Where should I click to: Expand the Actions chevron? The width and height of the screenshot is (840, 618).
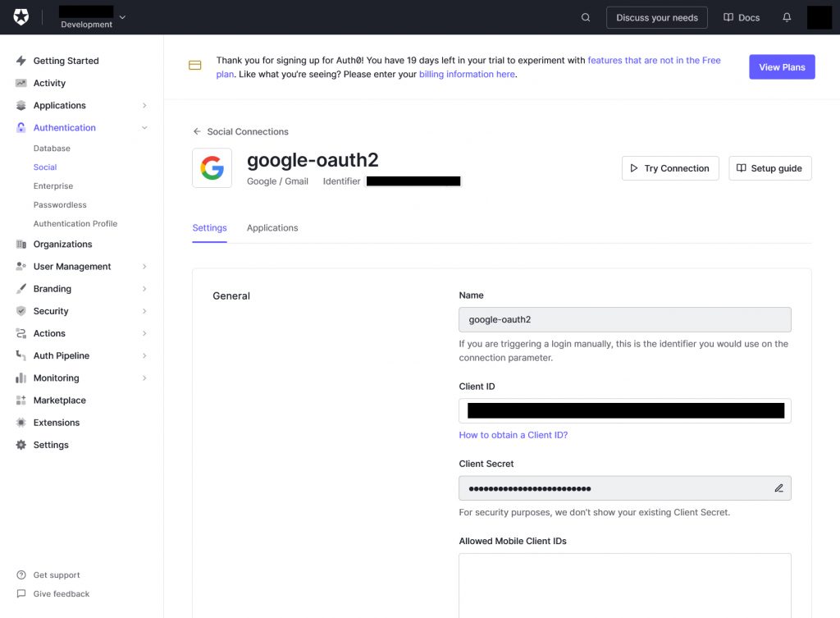144,333
